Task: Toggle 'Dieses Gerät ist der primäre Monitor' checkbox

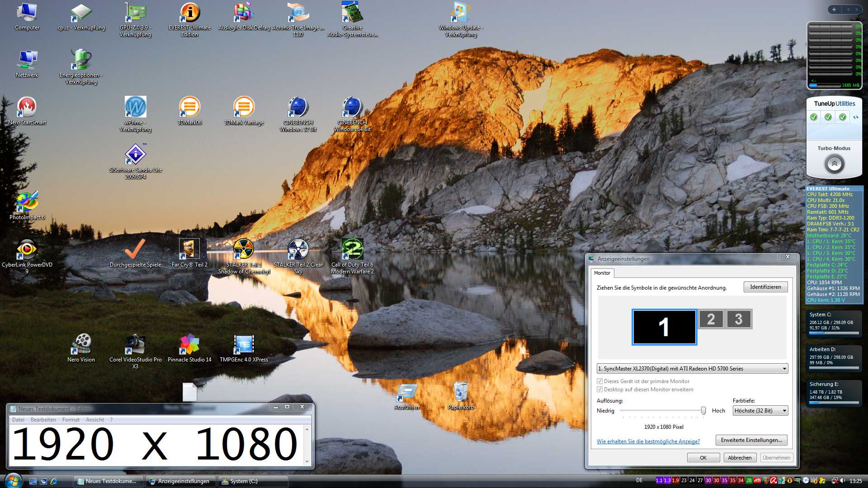Action: pyautogui.click(x=600, y=381)
